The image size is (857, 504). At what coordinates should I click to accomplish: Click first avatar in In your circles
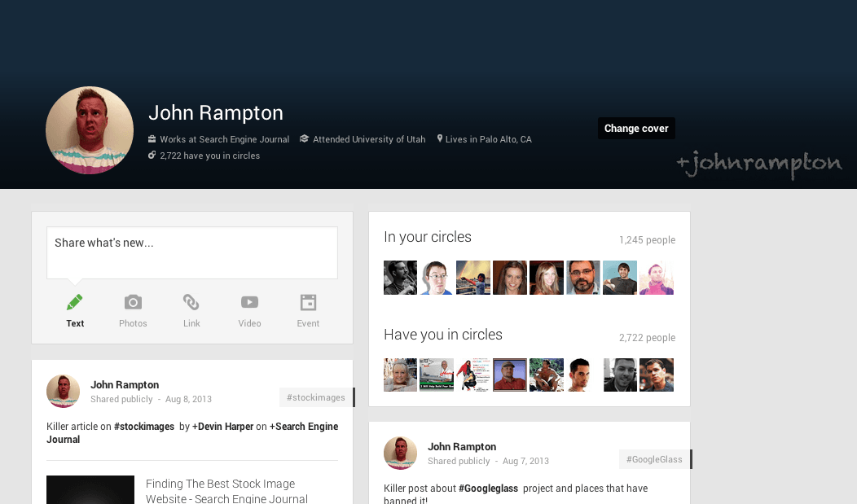click(400, 278)
